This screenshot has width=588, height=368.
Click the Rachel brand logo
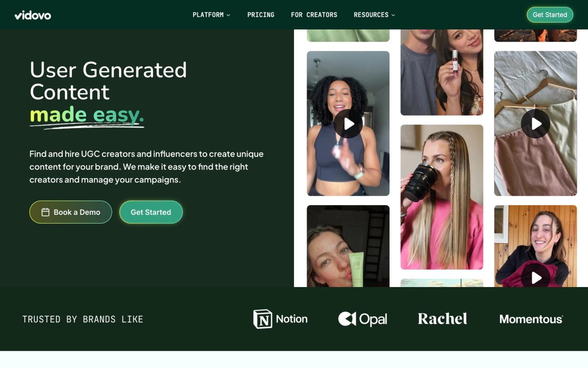442,319
